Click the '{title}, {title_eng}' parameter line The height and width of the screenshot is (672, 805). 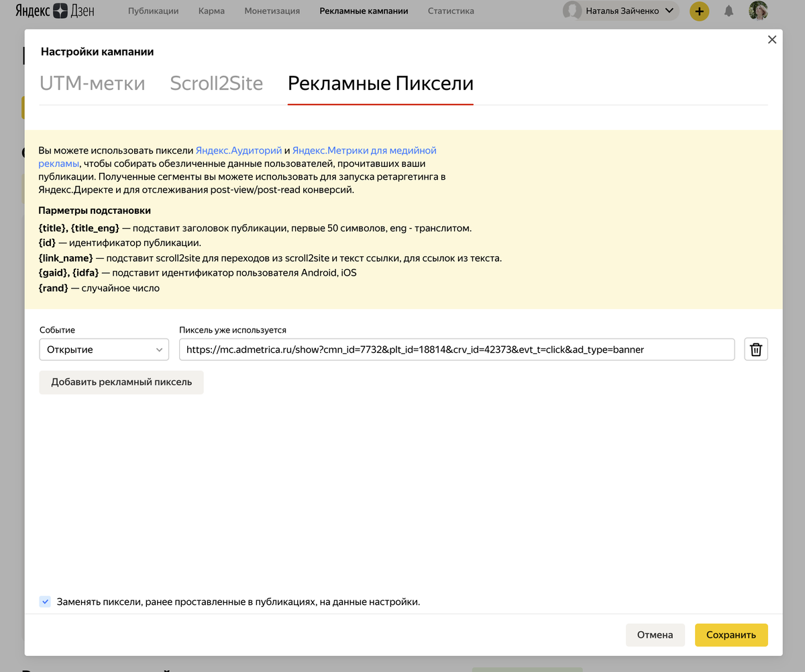(256, 228)
